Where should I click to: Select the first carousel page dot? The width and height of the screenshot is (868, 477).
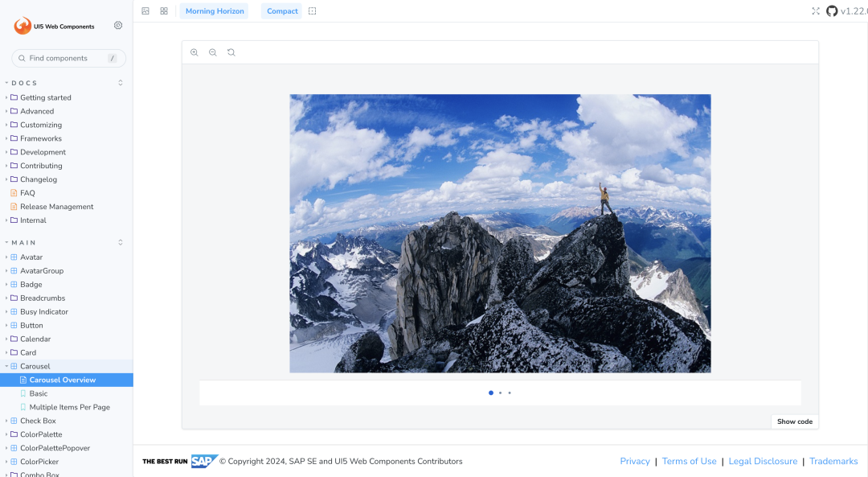[491, 393]
